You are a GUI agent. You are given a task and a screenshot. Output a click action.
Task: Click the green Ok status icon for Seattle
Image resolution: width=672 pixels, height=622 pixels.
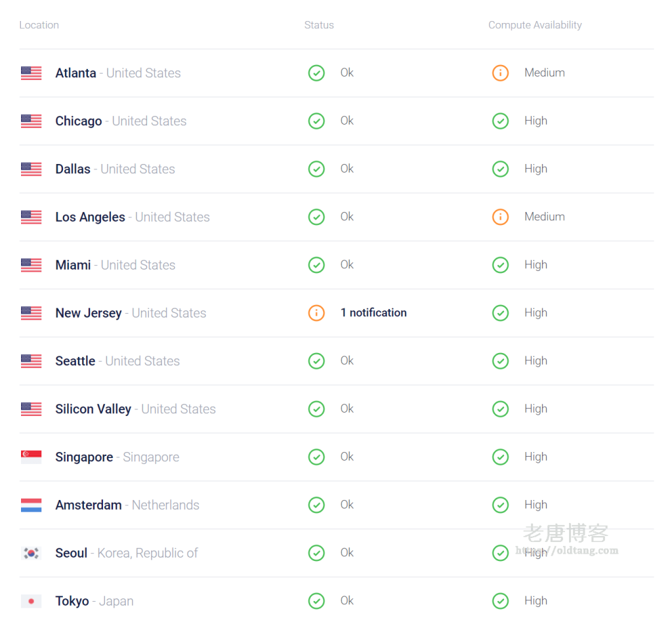316,361
